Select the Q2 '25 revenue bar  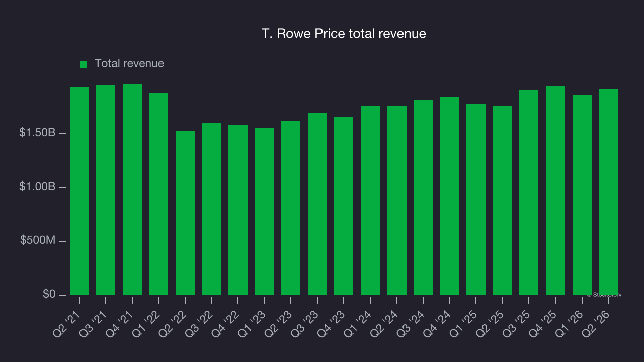tap(503, 200)
